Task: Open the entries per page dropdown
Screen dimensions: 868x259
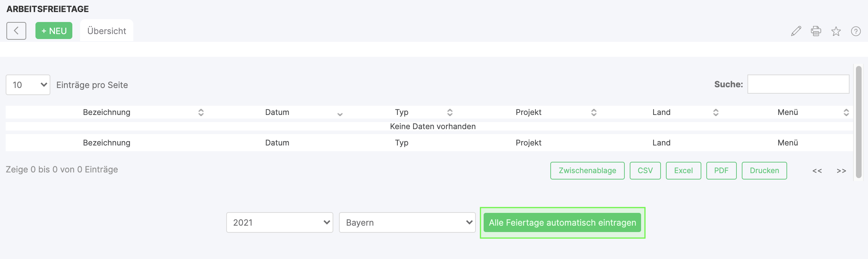Action: [28, 85]
